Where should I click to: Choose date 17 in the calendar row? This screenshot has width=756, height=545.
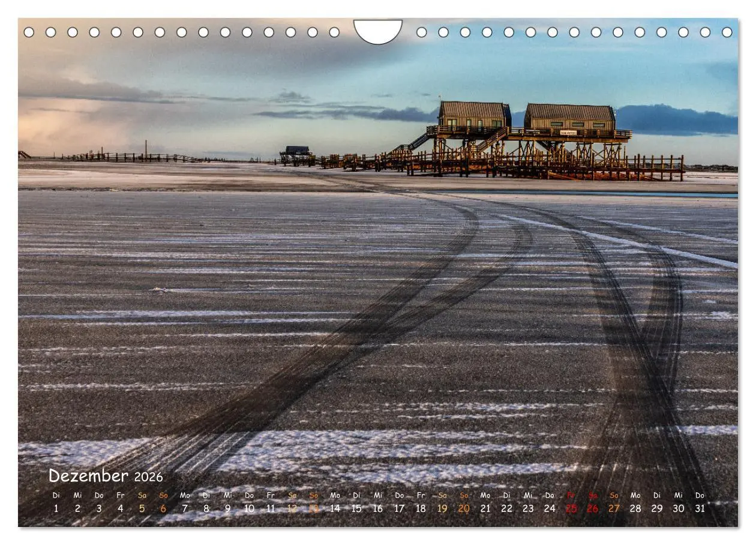click(x=399, y=508)
